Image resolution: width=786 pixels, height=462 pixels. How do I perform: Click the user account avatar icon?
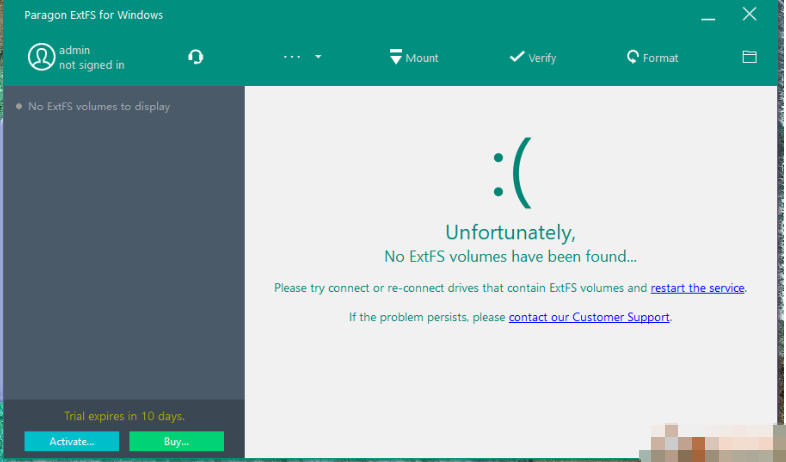point(41,57)
